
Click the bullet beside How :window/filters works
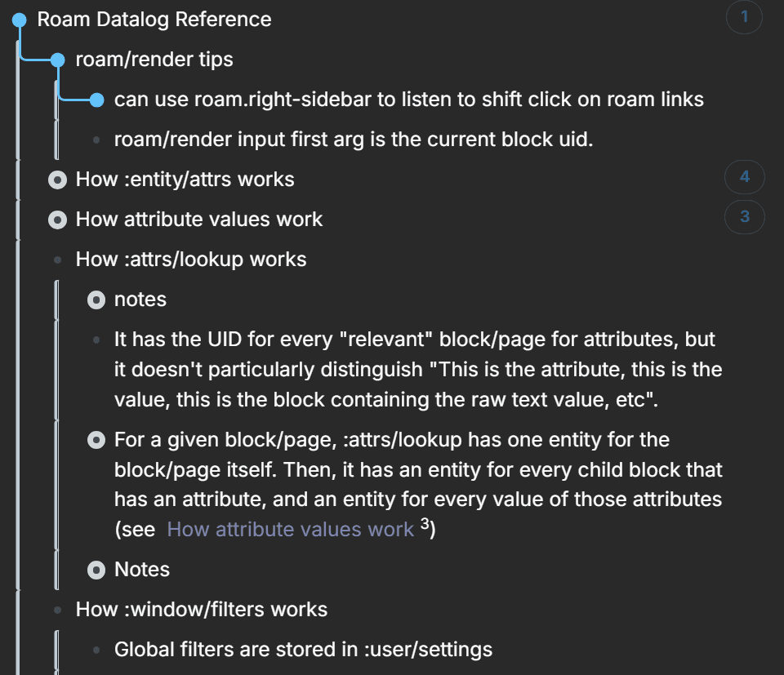tap(57, 609)
